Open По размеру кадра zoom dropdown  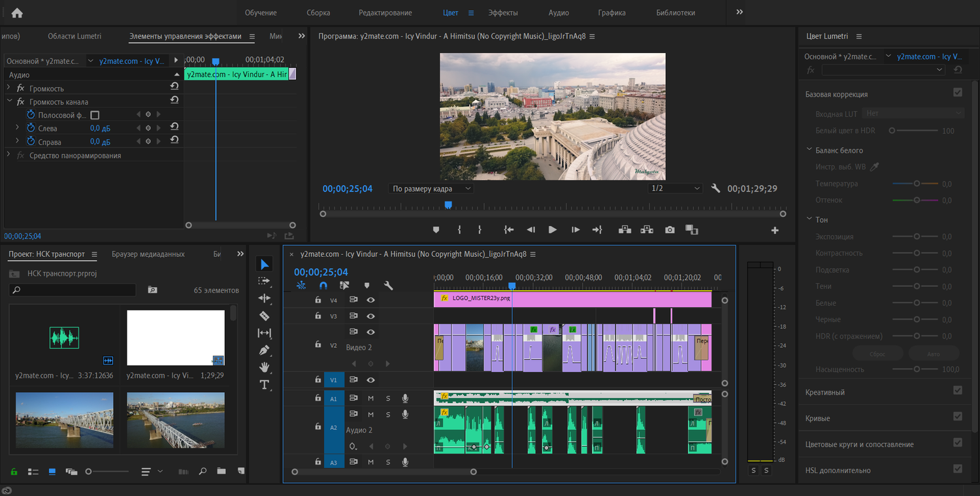click(431, 188)
